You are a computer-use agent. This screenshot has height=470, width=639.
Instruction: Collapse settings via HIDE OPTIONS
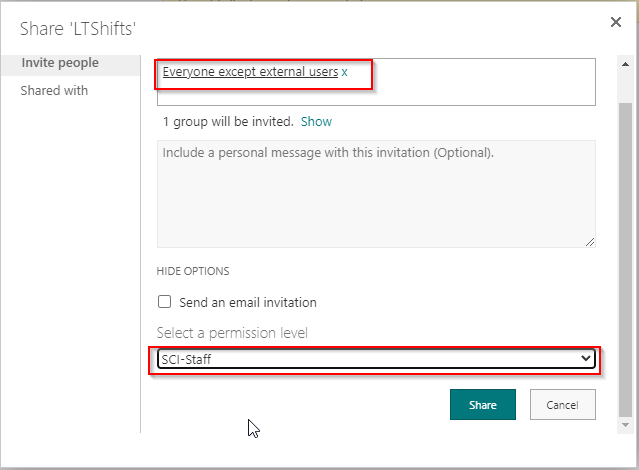pos(193,271)
